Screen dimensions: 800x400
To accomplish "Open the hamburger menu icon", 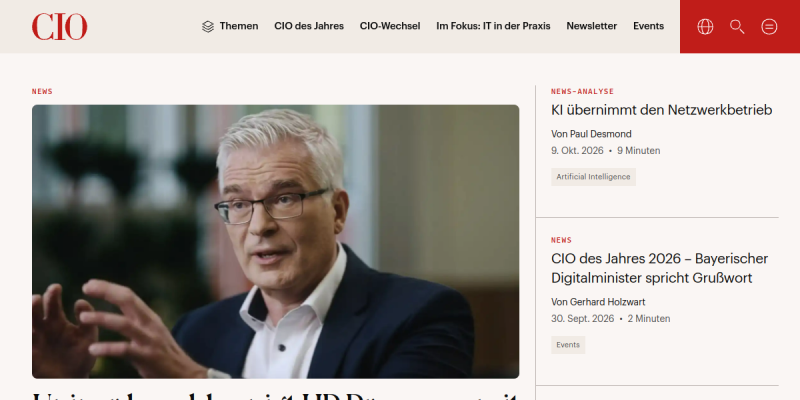I will click(x=769, y=27).
